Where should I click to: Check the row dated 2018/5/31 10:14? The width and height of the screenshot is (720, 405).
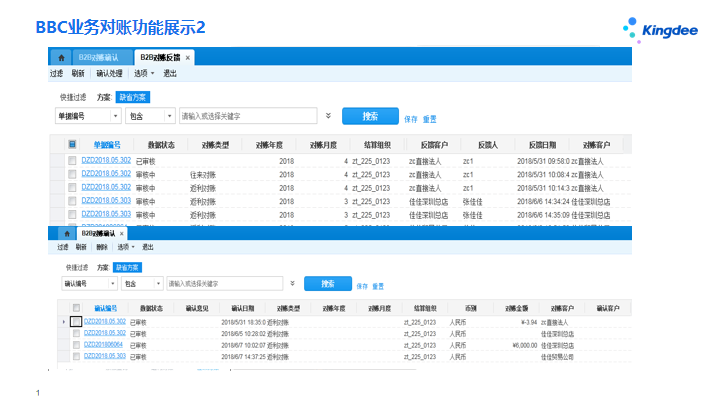(x=72, y=187)
